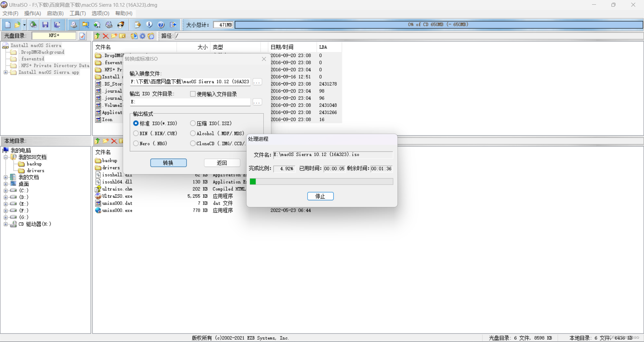This screenshot has height=342, width=644.
Task: Click the Rename folder icon in disc pane
Action: coord(122,36)
